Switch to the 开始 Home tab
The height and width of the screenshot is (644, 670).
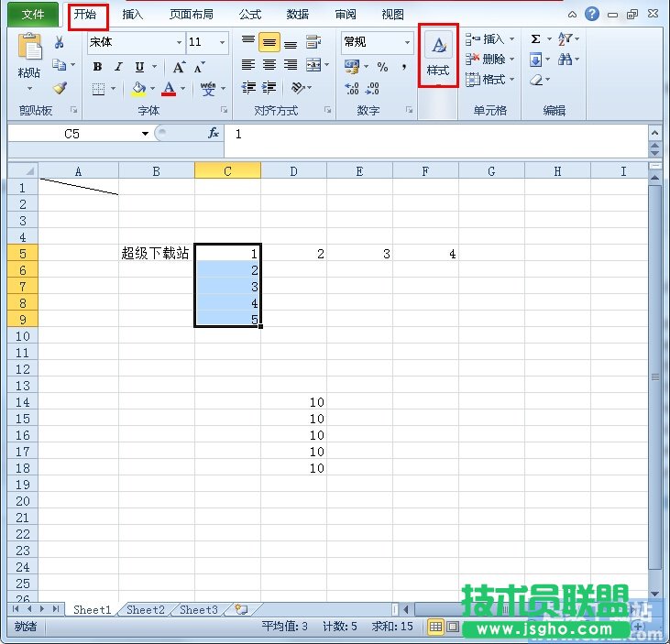click(x=85, y=15)
